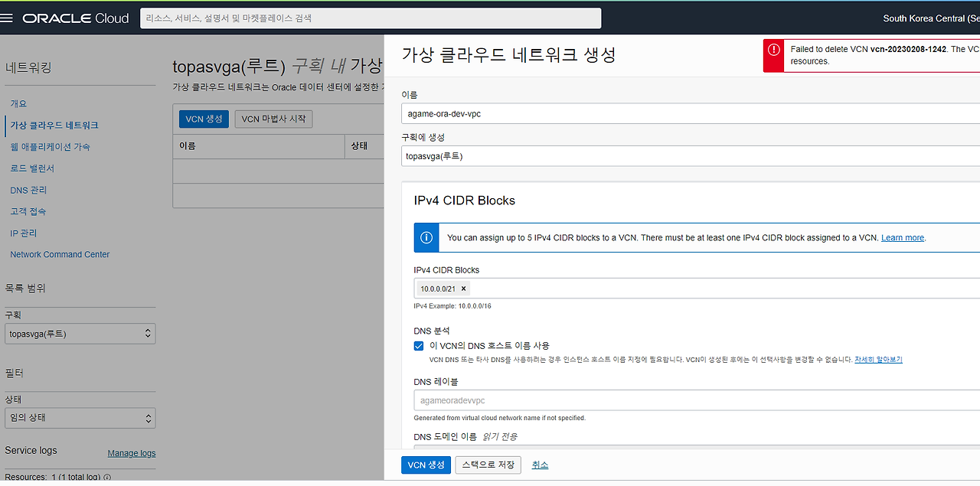Click the Manage logs link
Image resolution: width=980 pixels, height=486 pixels.
131,452
